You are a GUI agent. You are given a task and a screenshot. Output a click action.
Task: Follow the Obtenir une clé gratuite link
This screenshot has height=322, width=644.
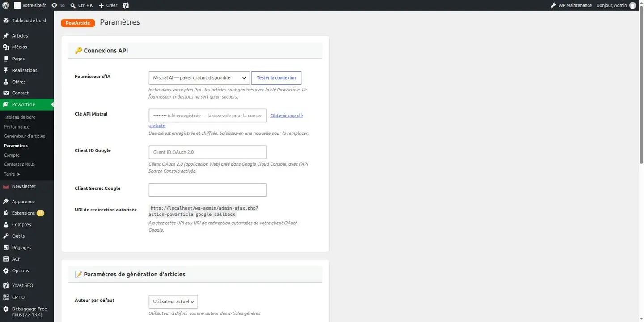click(x=287, y=116)
